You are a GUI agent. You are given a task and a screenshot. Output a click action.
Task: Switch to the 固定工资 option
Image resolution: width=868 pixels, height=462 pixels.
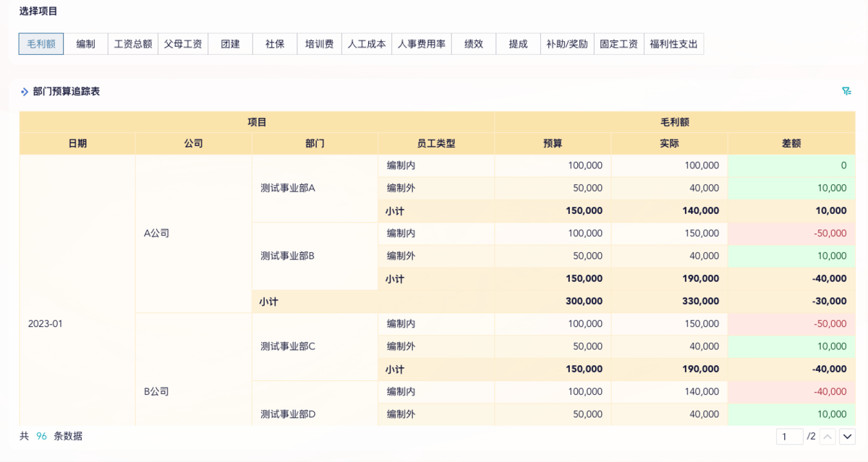coord(618,44)
